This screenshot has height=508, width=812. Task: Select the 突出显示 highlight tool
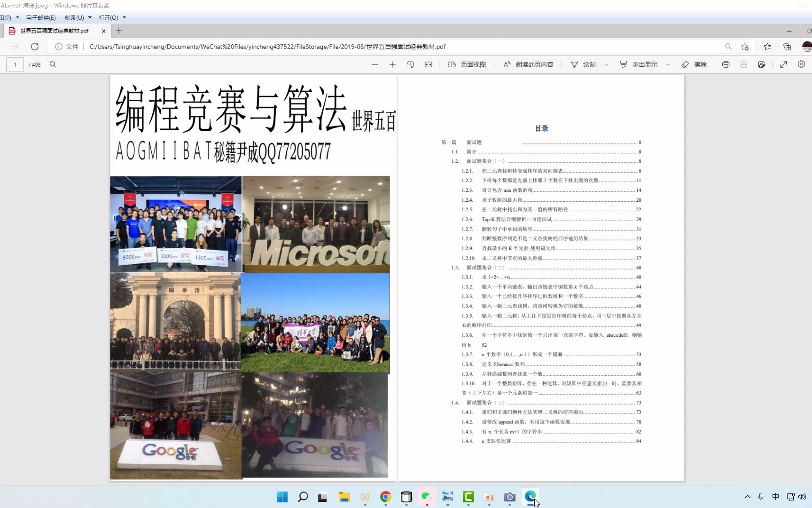click(639, 64)
